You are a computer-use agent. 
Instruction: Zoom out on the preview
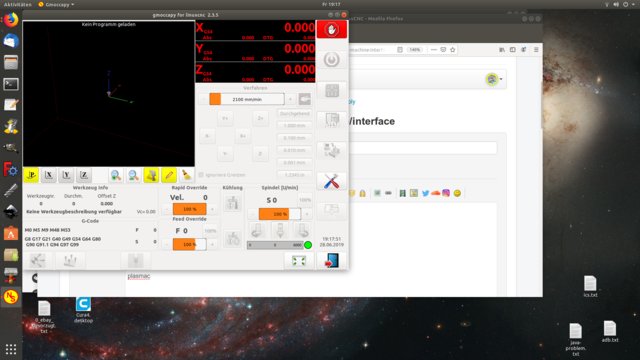pyautogui.click(x=133, y=176)
